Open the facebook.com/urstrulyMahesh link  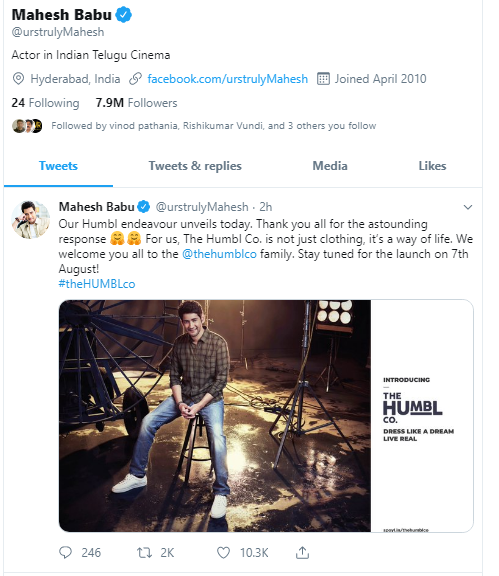(227, 79)
